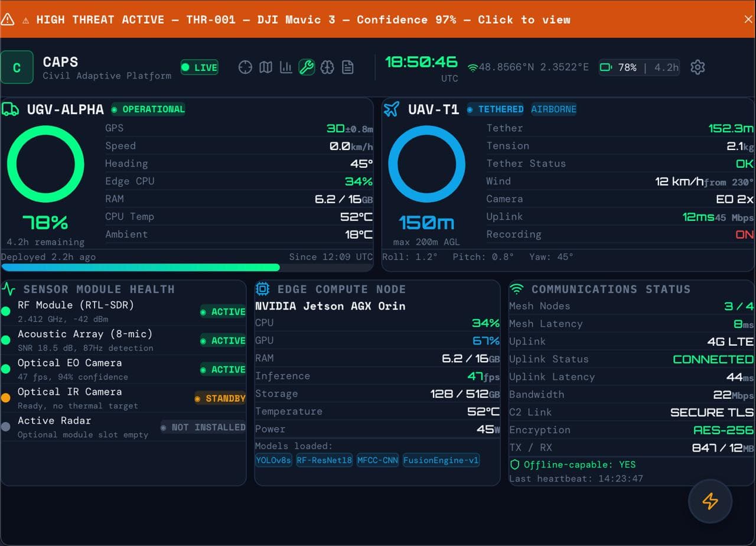
Task: Select the targeting crosshair icon
Action: 245,67
